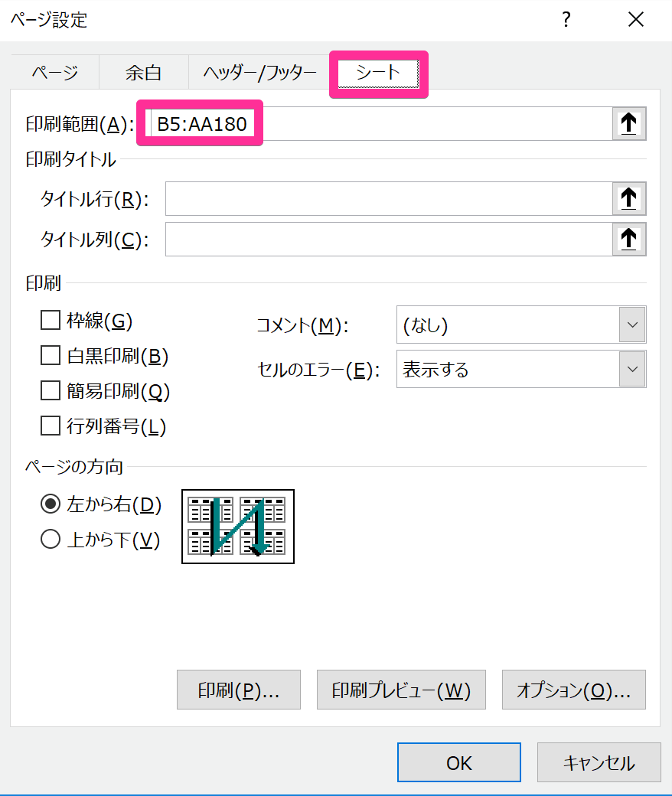The height and width of the screenshot is (796, 672).
Task: Enable the 枠線 checkbox
Action: coord(51,321)
